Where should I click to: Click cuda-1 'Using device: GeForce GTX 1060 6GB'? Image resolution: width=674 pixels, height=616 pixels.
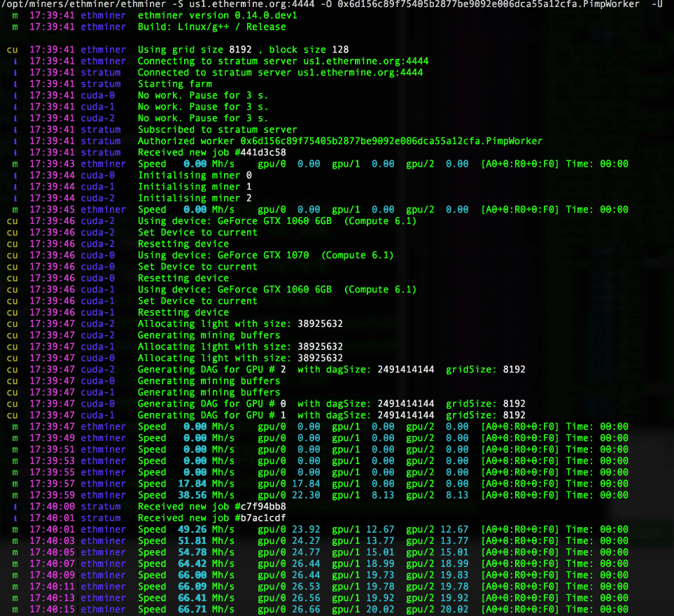(277, 290)
